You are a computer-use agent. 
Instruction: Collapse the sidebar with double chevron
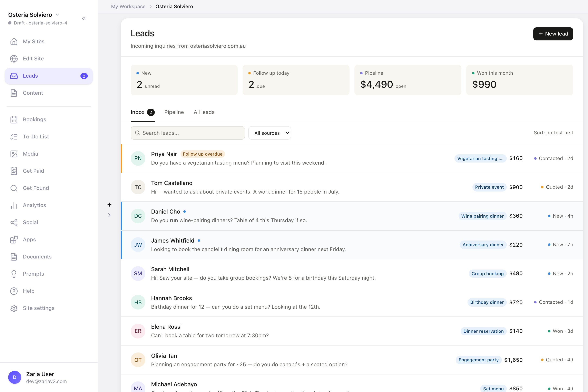click(x=84, y=18)
